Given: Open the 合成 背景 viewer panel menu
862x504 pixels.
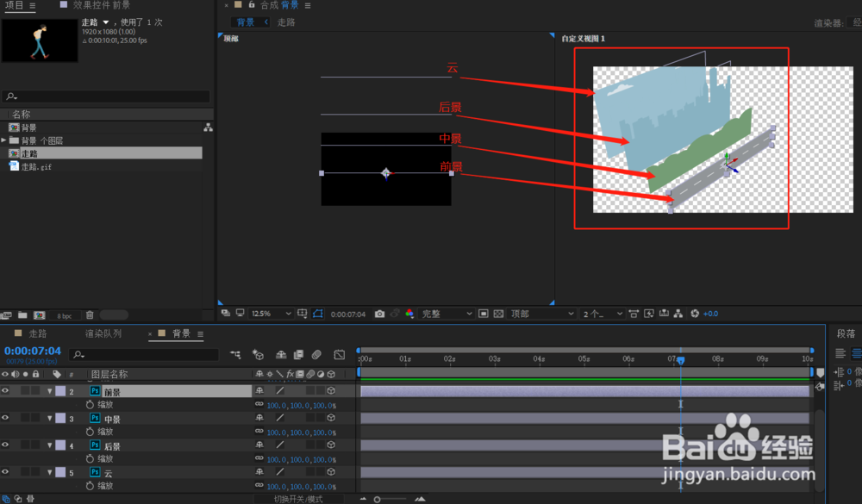Looking at the screenshot, I should pos(308,5).
